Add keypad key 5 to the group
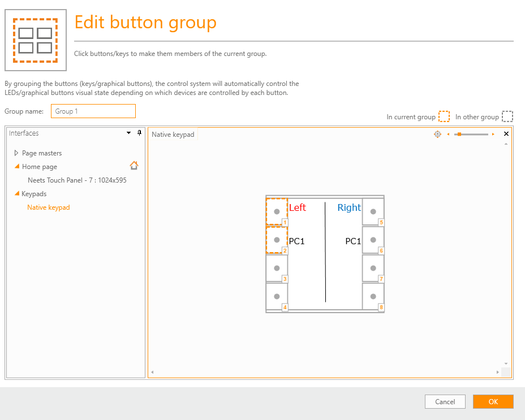The image size is (525, 420). [x=373, y=211]
